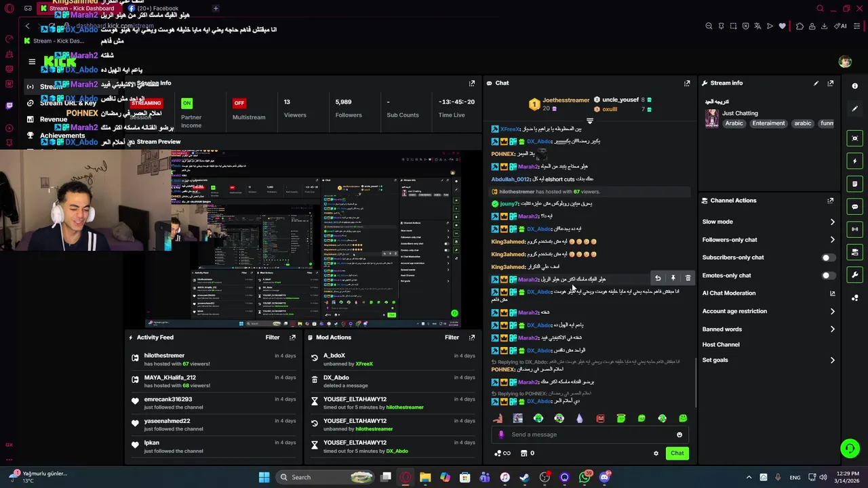Click the green headset support button
This screenshot has height=488, width=868.
[850, 449]
